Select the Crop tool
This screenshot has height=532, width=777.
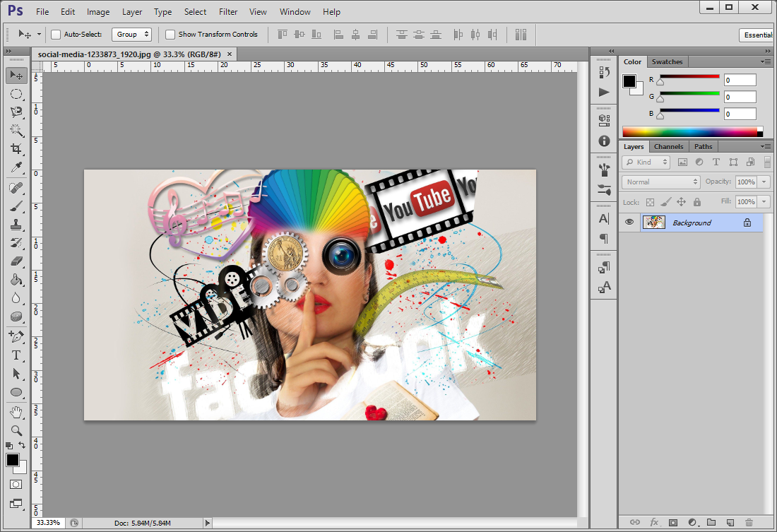point(16,149)
